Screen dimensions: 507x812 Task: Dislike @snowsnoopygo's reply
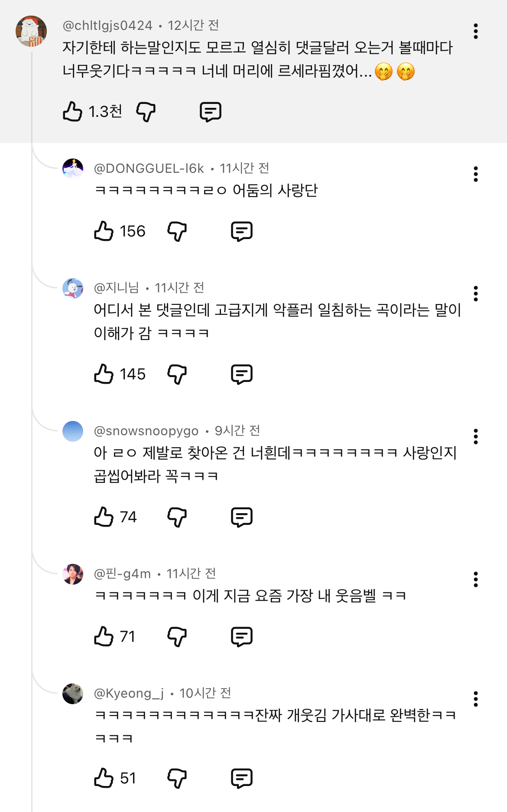(x=177, y=517)
